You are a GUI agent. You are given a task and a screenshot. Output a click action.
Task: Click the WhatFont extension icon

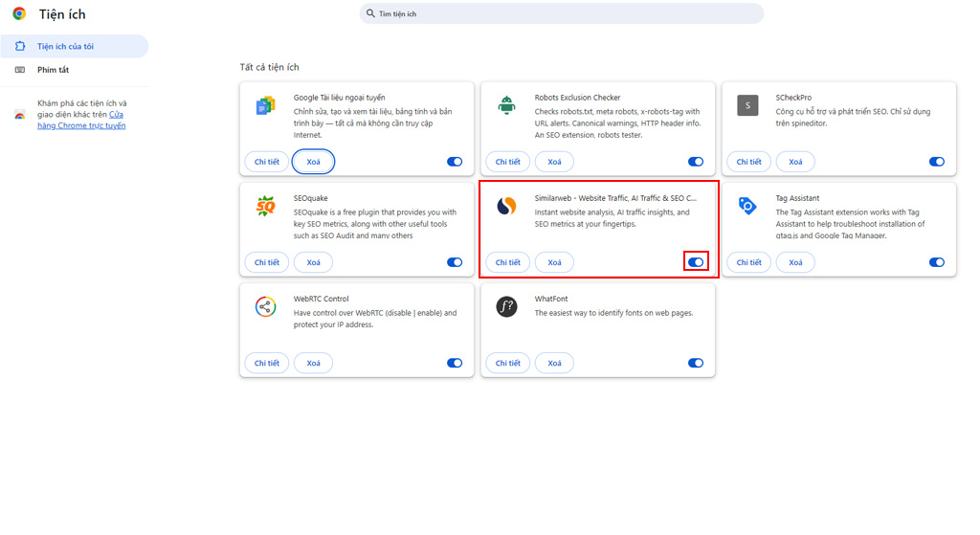(507, 307)
